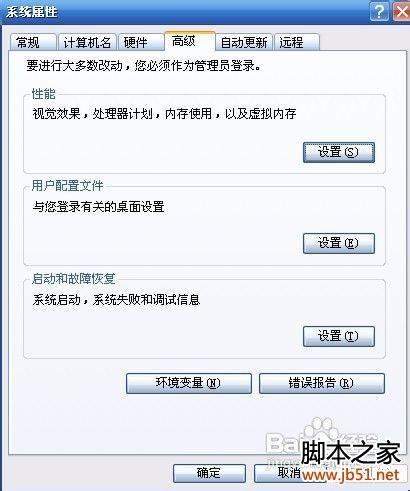The height and width of the screenshot is (491, 410).
Task: Click the www.jb51.net watermark link
Action: tap(351, 474)
